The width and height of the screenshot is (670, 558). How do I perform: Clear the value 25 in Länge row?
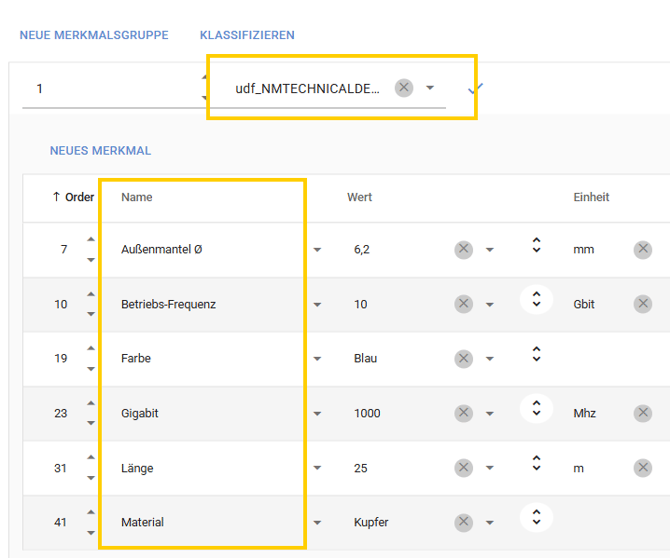coord(463,468)
